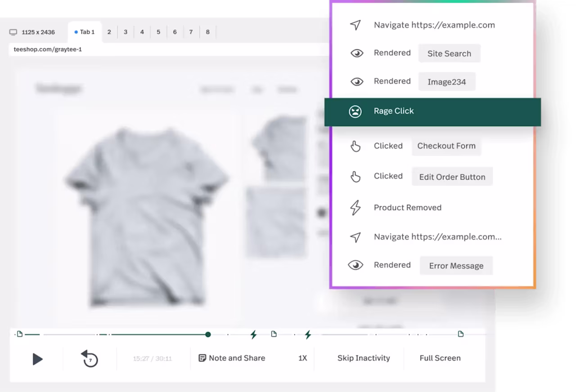The width and height of the screenshot is (576, 392).
Task: Click the eye icon beside Site Search
Action: coord(356,53)
